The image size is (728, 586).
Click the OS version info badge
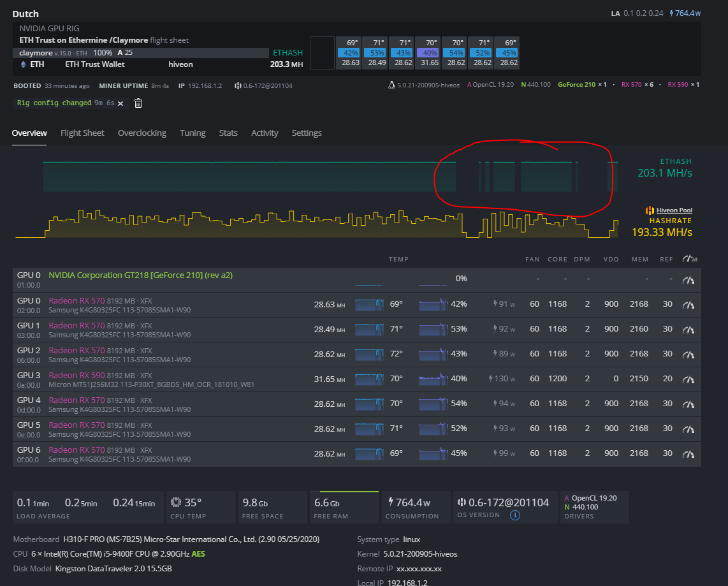(515, 515)
